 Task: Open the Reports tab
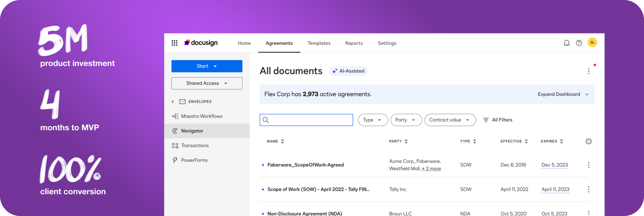354,43
